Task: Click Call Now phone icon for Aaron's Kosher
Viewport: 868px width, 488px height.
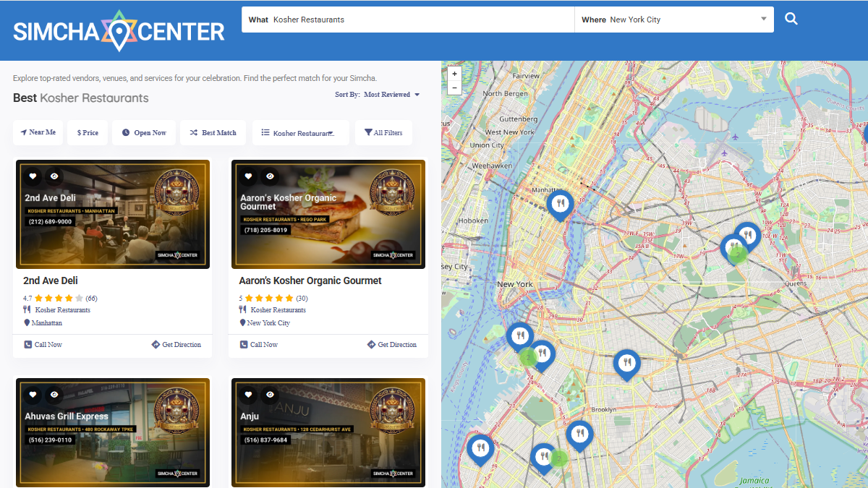Action: 244,345
